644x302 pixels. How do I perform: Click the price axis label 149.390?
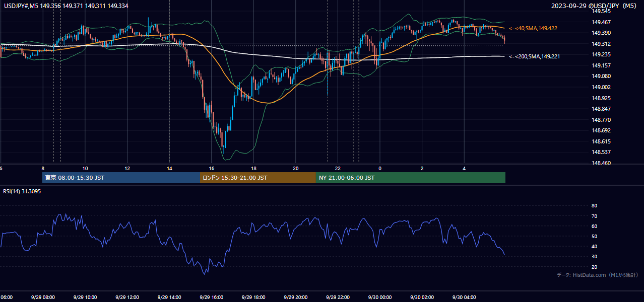[601, 33]
